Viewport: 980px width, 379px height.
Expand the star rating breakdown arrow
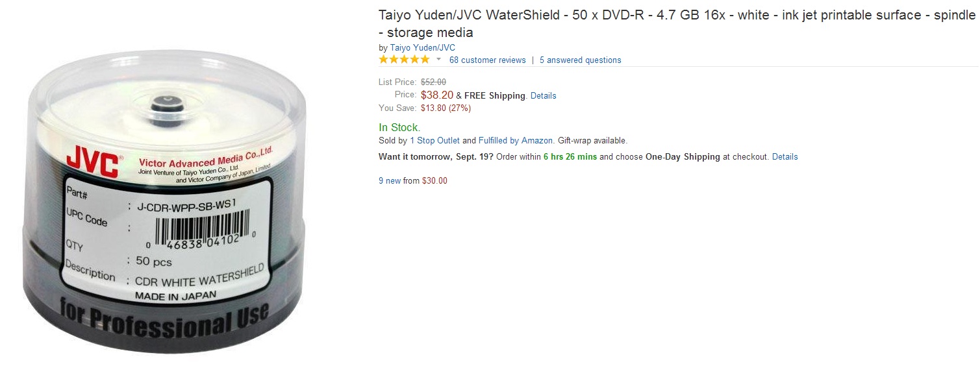point(438,60)
